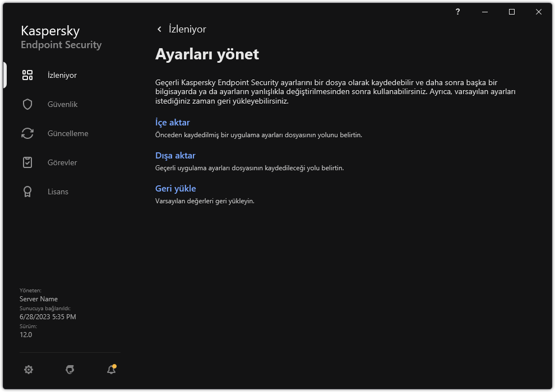Open the support headset icon

(70, 369)
